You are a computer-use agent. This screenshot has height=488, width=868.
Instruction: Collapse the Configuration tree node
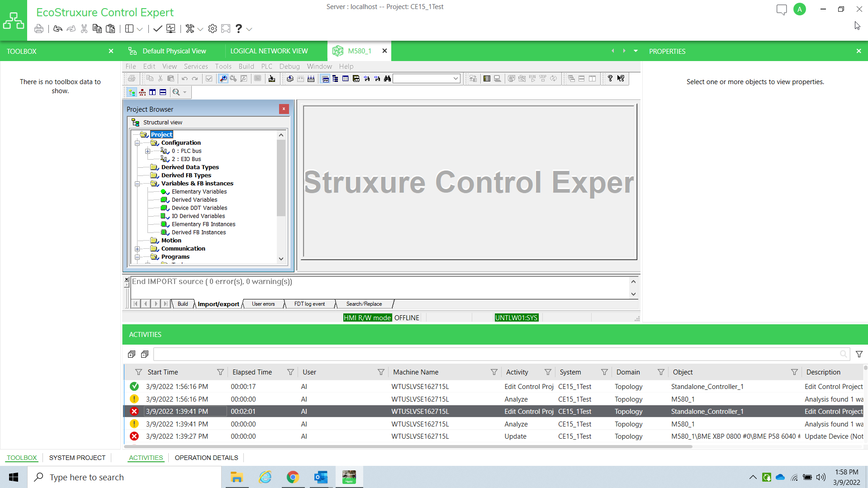tap(137, 143)
